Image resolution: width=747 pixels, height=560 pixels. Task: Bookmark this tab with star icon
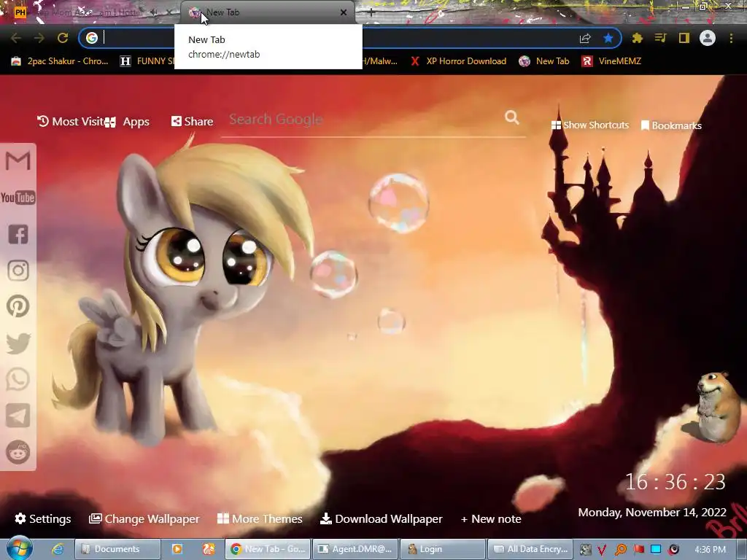click(608, 38)
